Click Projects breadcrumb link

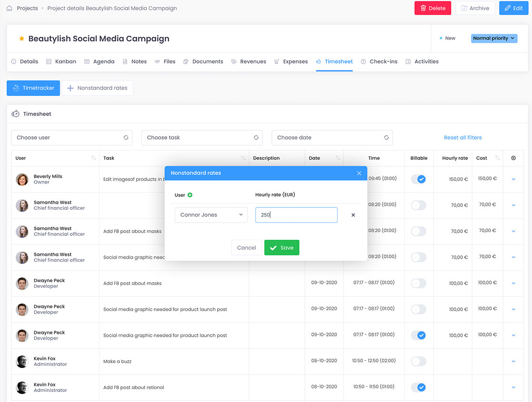click(27, 8)
